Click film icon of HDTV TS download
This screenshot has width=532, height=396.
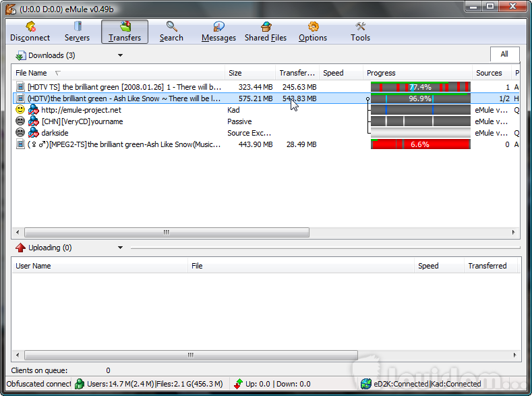pos(21,87)
